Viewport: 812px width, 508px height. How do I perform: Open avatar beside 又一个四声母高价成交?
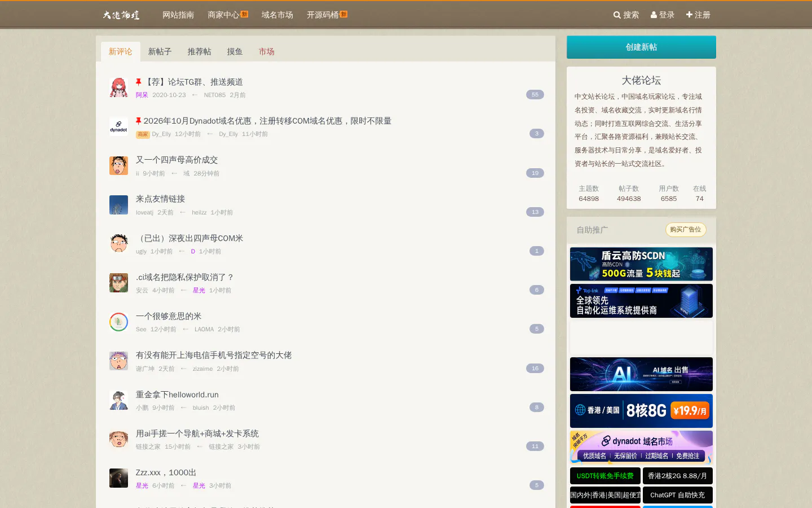(x=118, y=165)
